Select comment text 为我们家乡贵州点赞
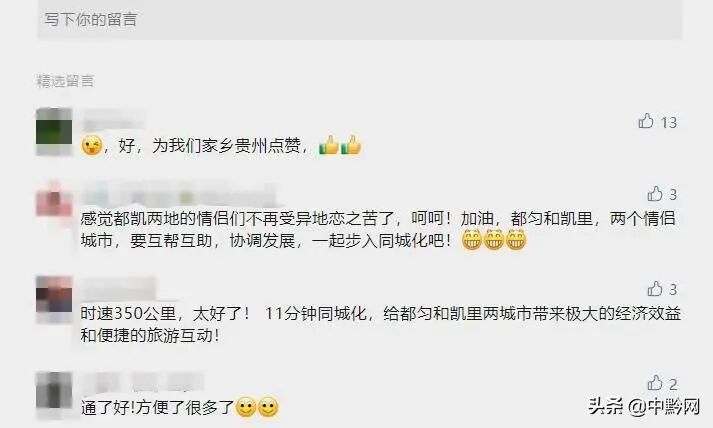Viewport: 713px width, 428px height. tap(226, 146)
